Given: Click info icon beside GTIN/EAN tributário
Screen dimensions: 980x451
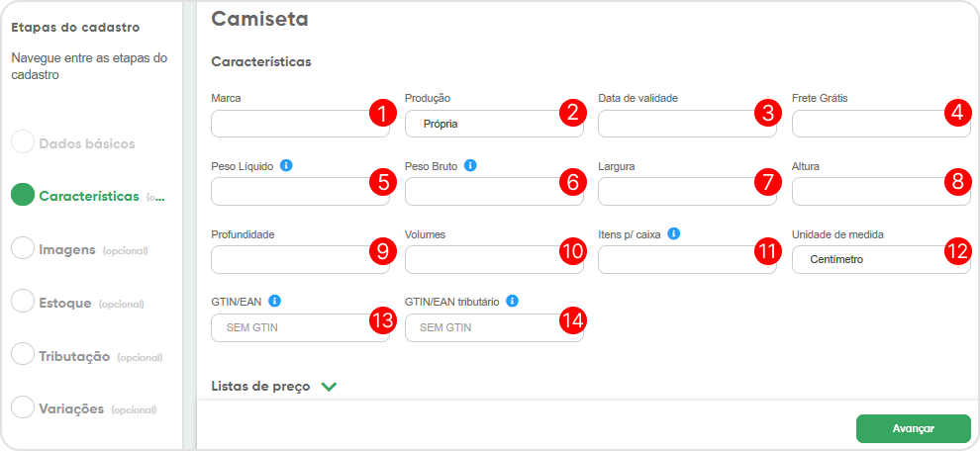Looking at the screenshot, I should pos(513,301).
